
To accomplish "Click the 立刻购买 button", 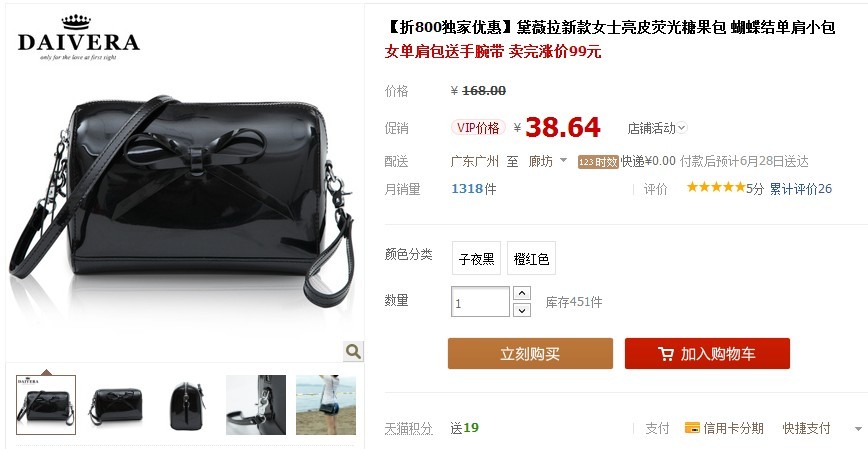I will tap(530, 354).
